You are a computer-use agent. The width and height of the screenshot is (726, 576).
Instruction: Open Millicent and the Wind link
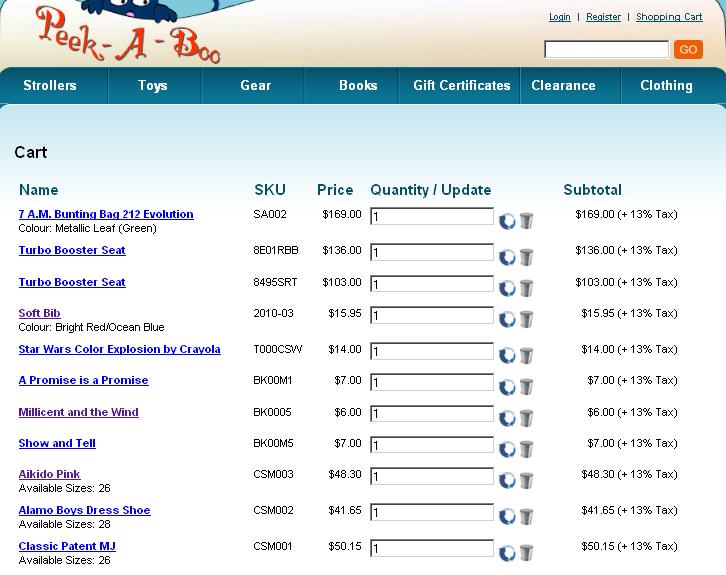[78, 412]
